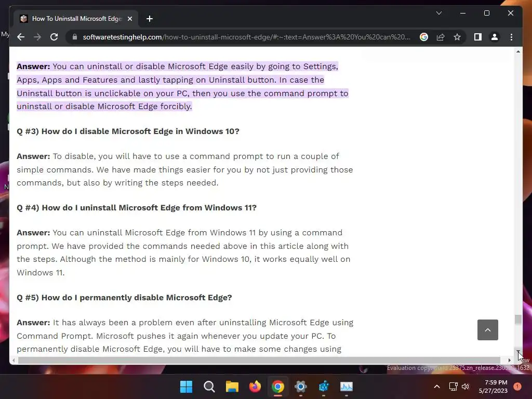Bookmark this tab with the star
This screenshot has height=399, width=532.
click(x=457, y=37)
